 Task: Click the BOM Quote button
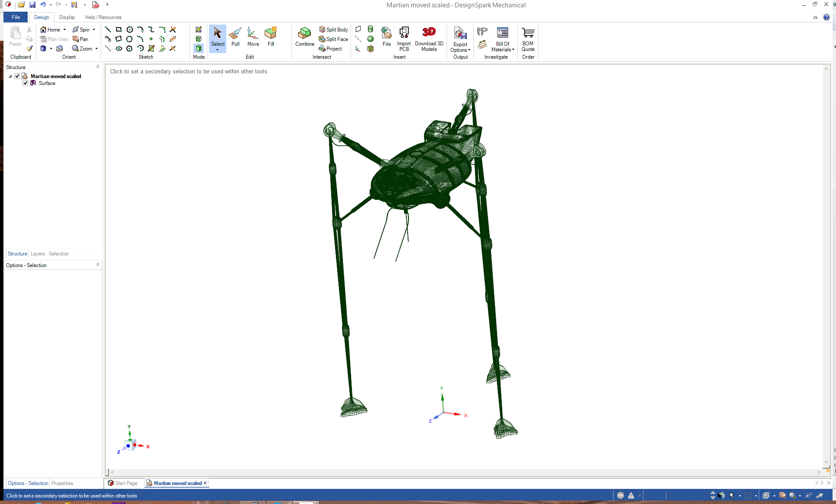[x=528, y=38]
